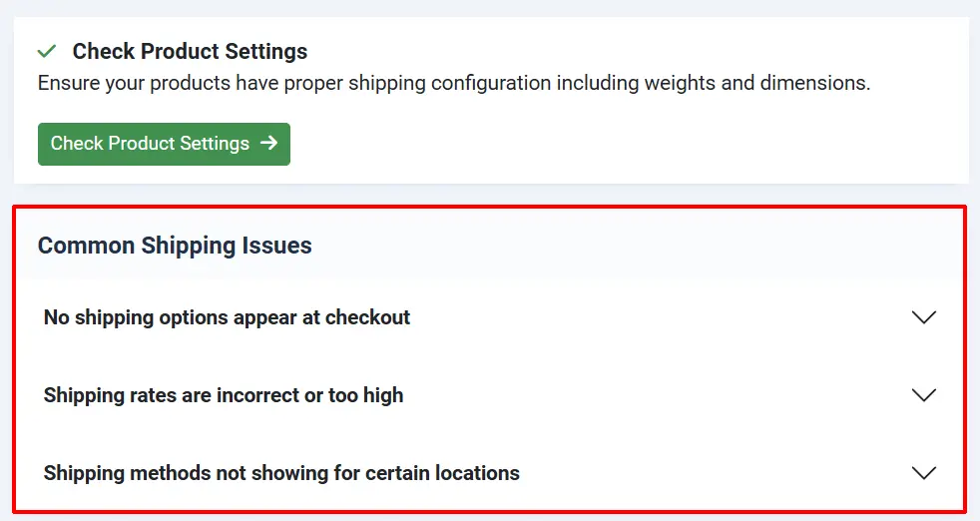Viewport: 980px width, 521px height.
Task: Click the downward chevron on the last accordion row
Action: click(924, 473)
